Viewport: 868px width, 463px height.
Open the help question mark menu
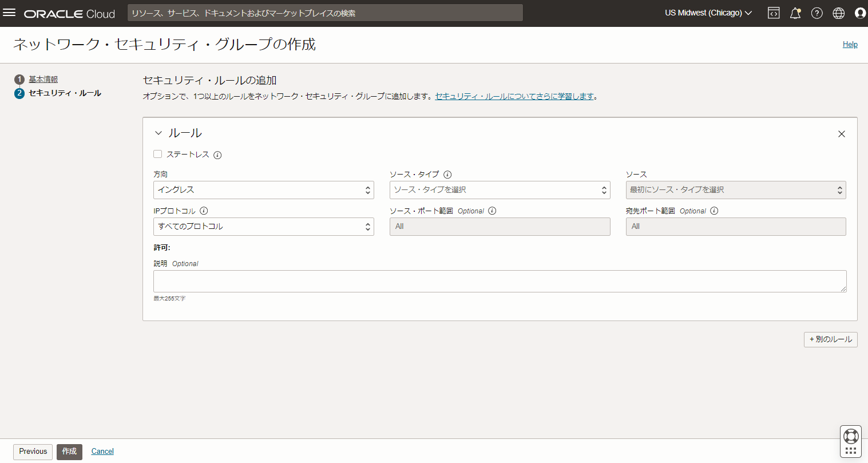[817, 13]
